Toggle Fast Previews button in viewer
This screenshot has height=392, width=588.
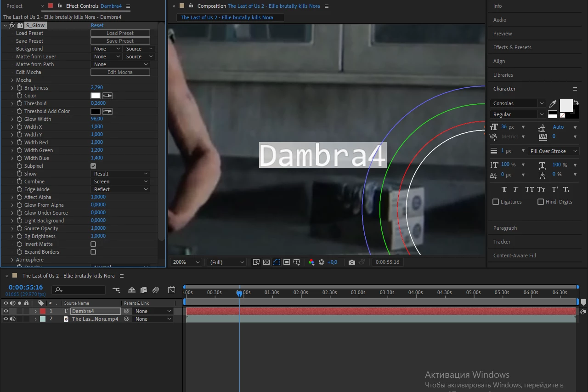(x=256, y=262)
